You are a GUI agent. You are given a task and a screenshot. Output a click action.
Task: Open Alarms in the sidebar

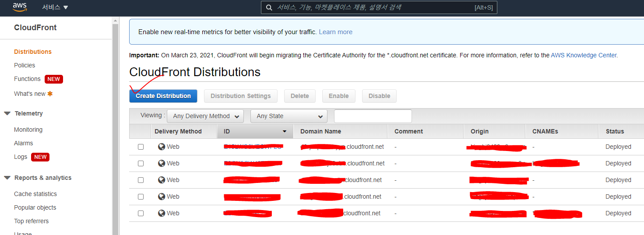(24, 143)
